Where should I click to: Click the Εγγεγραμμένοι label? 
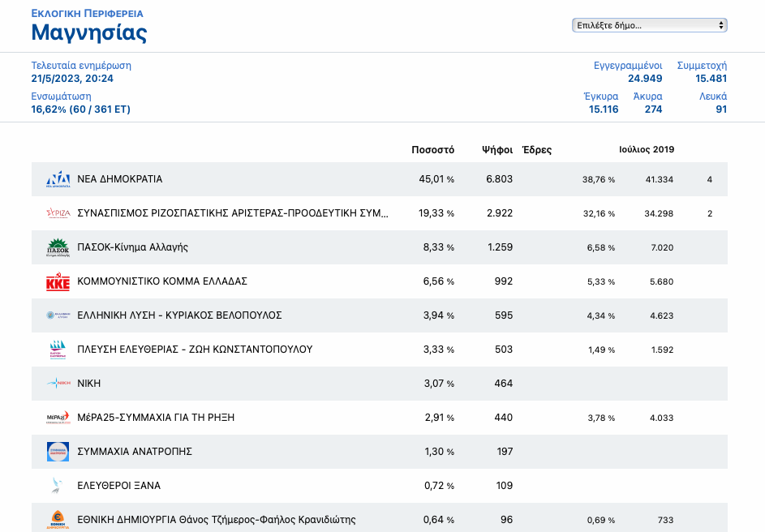pos(628,66)
